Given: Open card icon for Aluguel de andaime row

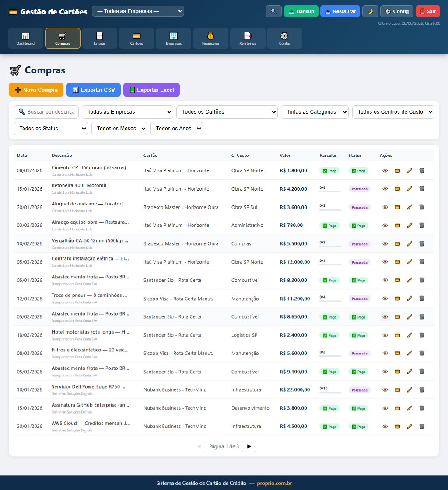Looking at the screenshot, I should [397, 207].
